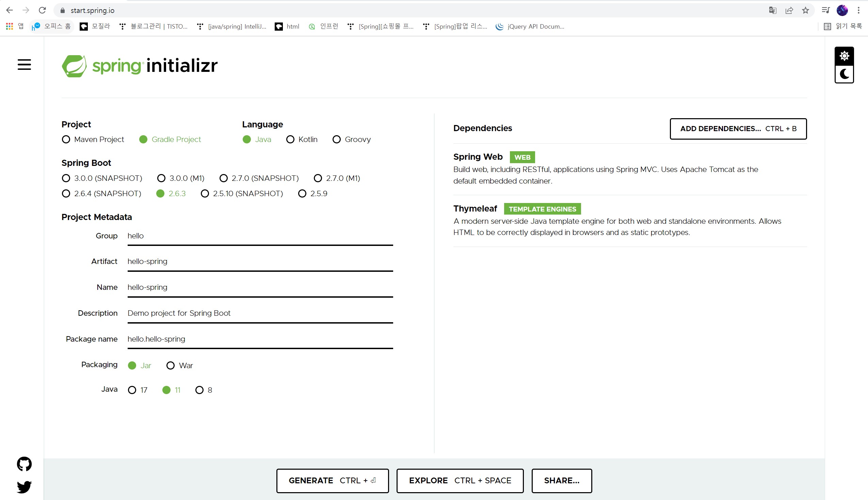Click the share page icon
This screenshot has height=500, width=868.
click(789, 10)
